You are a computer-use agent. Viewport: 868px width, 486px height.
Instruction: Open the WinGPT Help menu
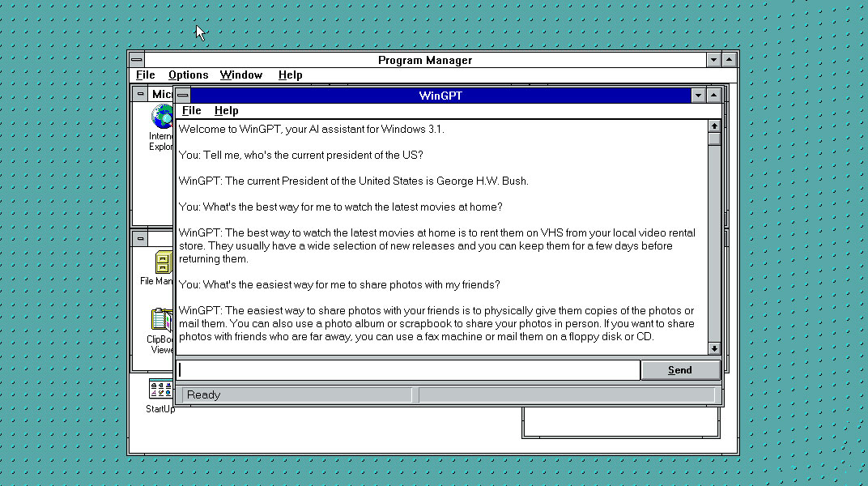pos(226,111)
